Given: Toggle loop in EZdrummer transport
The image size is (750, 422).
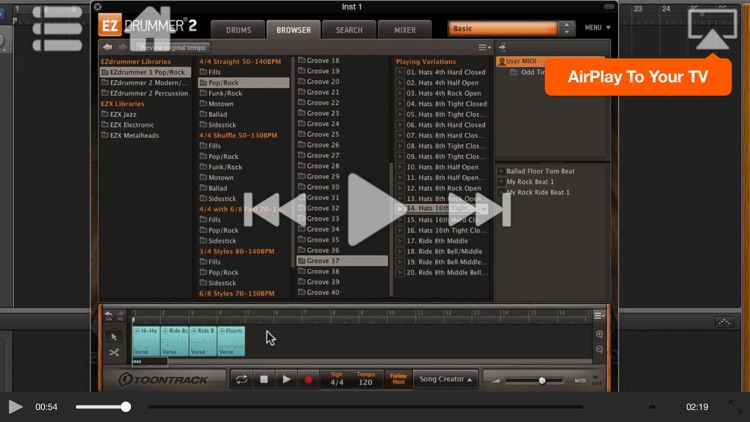Looking at the screenshot, I should 242,379.
